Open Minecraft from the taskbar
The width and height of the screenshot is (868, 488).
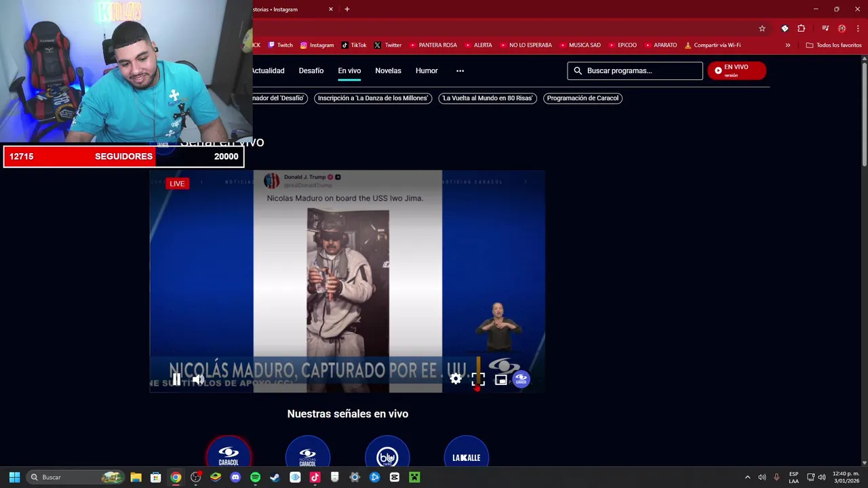(414, 477)
